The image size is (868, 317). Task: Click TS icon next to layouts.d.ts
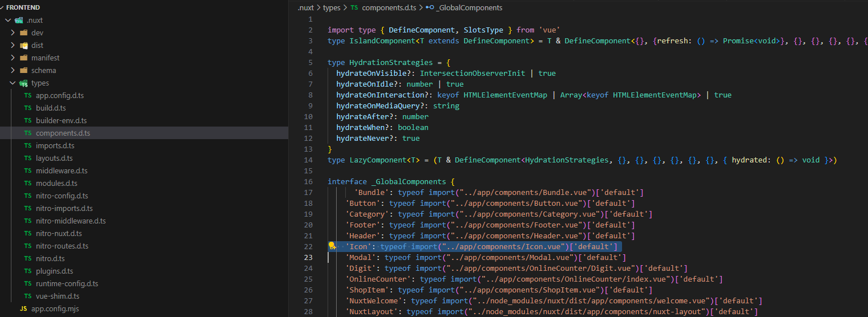click(27, 158)
